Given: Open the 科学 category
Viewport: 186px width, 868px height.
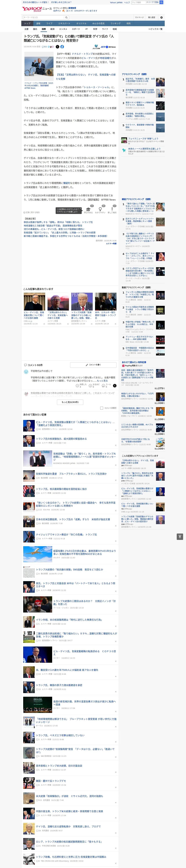Looking at the screenshot, I should 95,29.
